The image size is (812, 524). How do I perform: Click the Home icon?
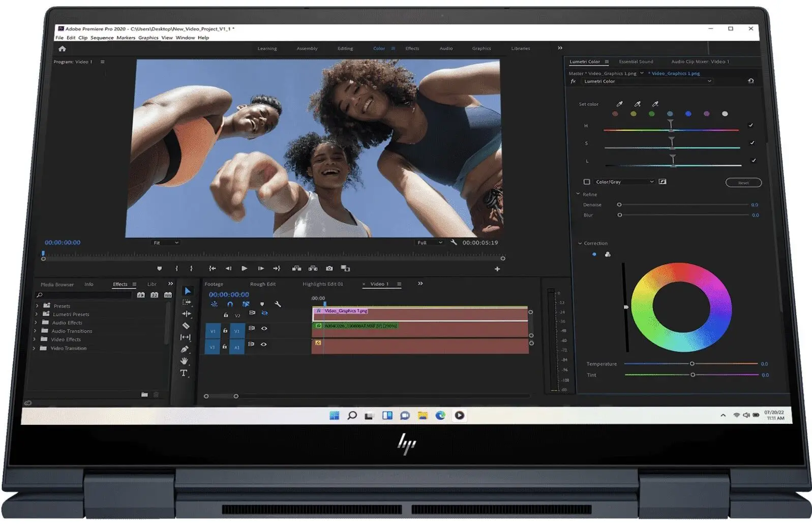(62, 49)
